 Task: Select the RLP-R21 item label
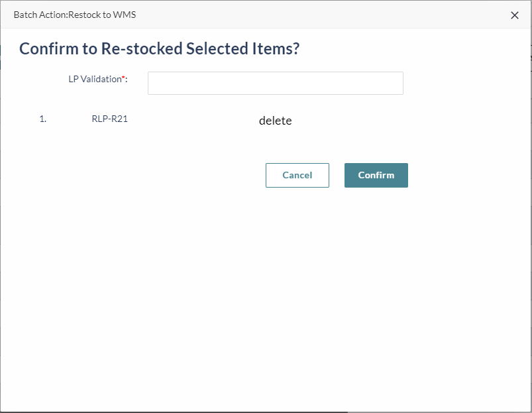[x=109, y=119]
